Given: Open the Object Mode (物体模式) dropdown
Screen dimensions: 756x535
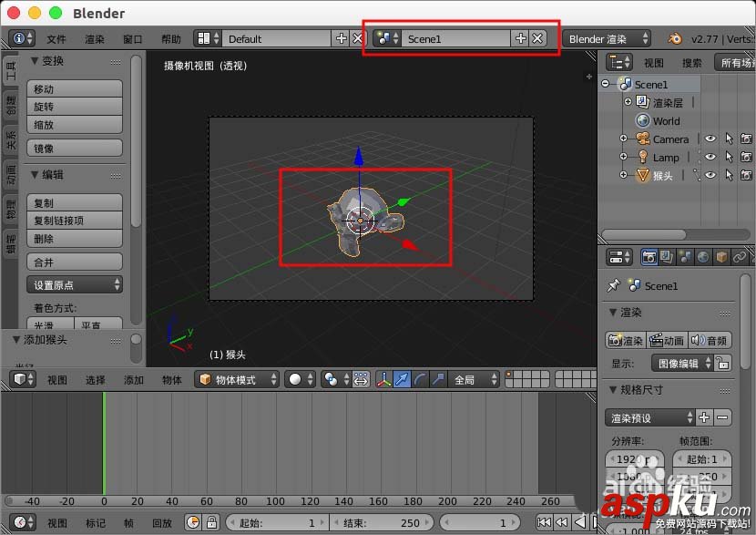Looking at the screenshot, I should 236,380.
